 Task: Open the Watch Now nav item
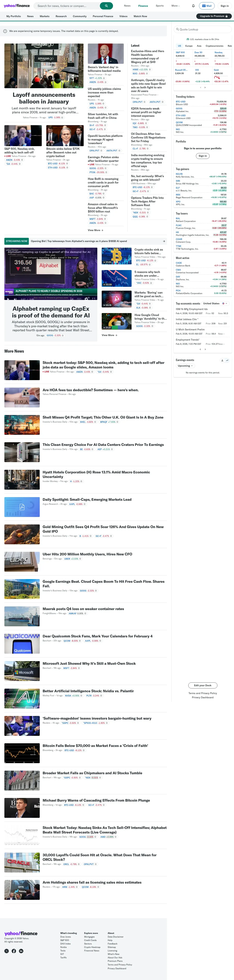click(140, 16)
